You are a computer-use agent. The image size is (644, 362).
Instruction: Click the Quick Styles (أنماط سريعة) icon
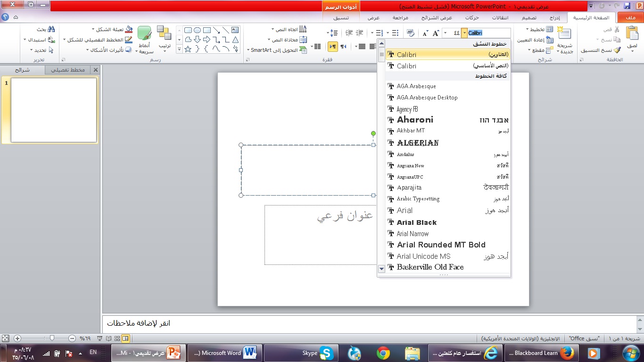(144, 34)
